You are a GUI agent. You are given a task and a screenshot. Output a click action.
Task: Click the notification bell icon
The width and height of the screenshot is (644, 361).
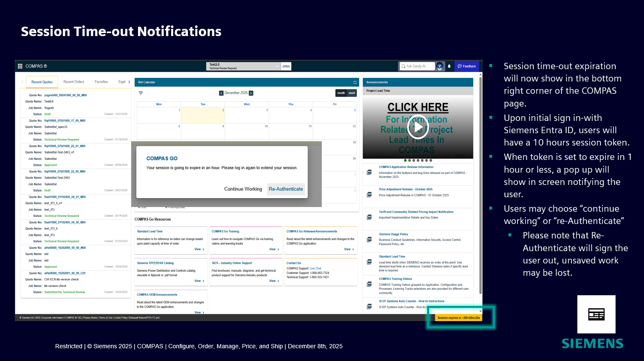pos(449,66)
